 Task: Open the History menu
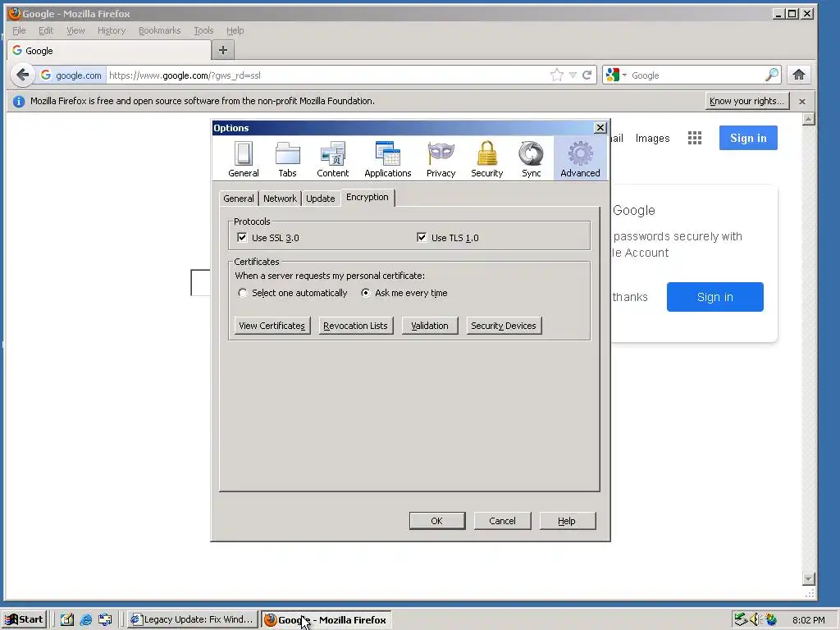tap(112, 30)
